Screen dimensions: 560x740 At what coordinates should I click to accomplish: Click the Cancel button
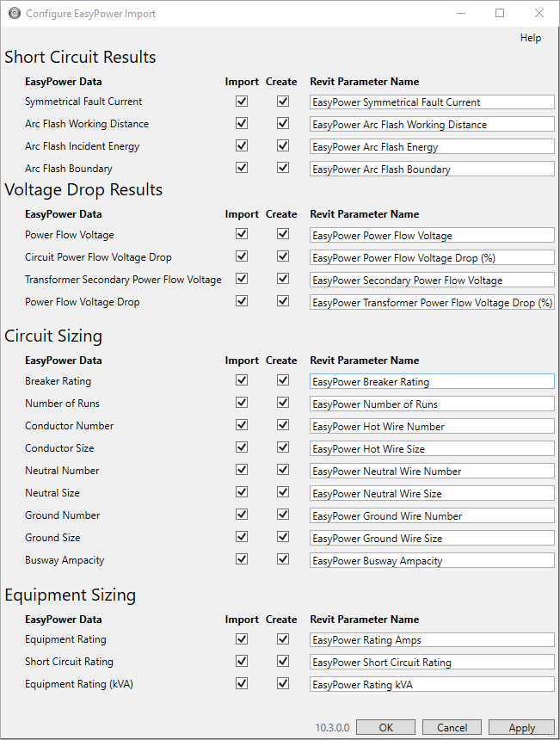coord(452,727)
